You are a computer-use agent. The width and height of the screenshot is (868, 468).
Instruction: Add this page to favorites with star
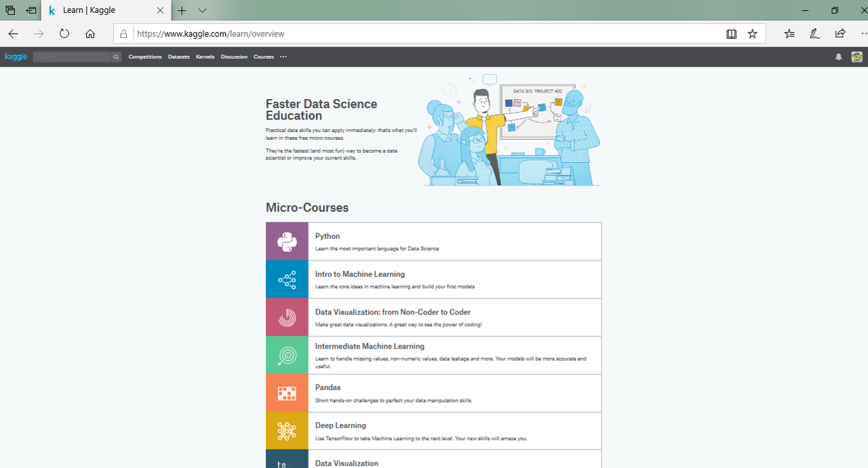(x=752, y=34)
